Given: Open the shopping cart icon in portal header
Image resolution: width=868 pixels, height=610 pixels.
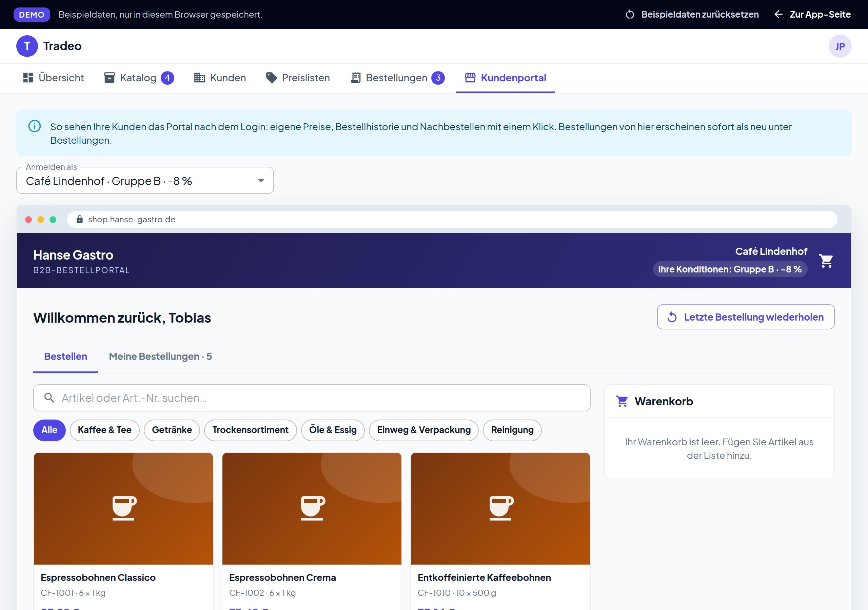Looking at the screenshot, I should [826, 261].
